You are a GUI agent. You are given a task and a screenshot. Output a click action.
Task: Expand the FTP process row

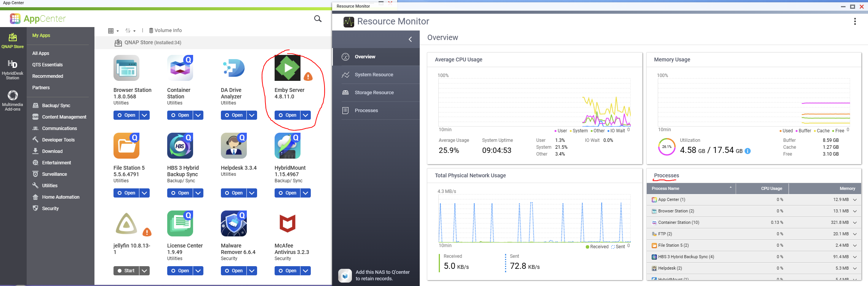pyautogui.click(x=855, y=234)
